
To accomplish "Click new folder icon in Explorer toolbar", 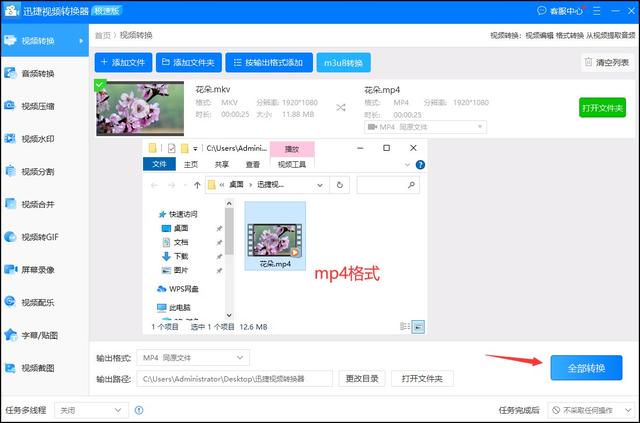I will pyautogui.click(x=184, y=148).
